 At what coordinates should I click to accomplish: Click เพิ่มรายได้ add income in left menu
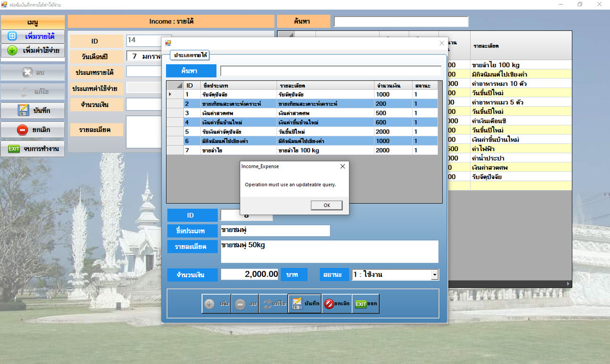32,36
